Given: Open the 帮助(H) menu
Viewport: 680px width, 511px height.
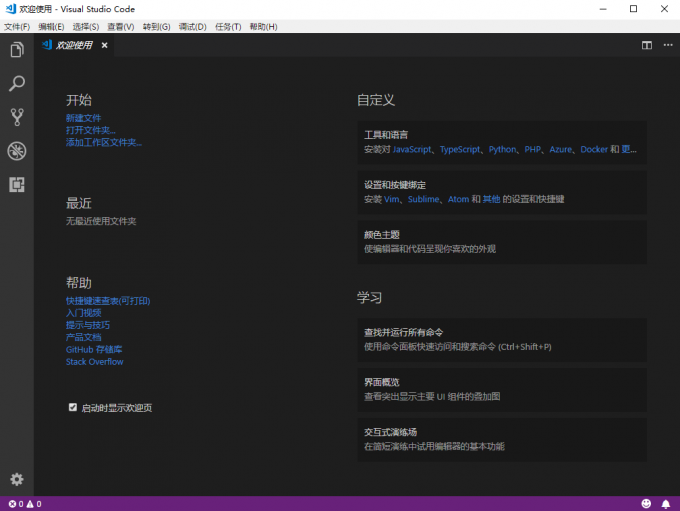Looking at the screenshot, I should (263, 27).
